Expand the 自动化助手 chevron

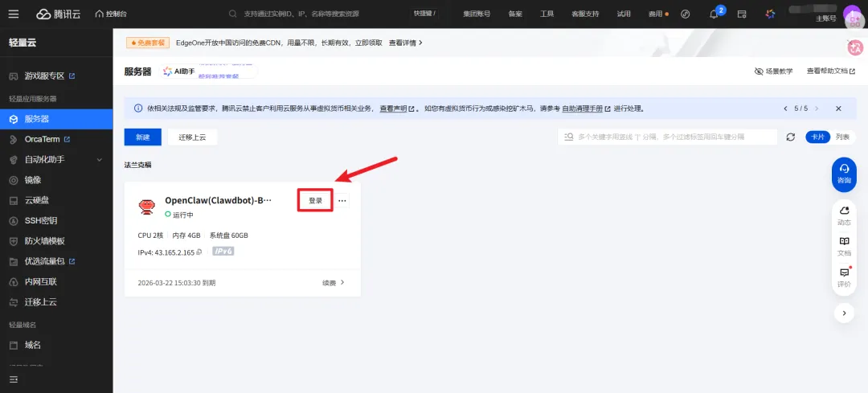click(x=100, y=159)
